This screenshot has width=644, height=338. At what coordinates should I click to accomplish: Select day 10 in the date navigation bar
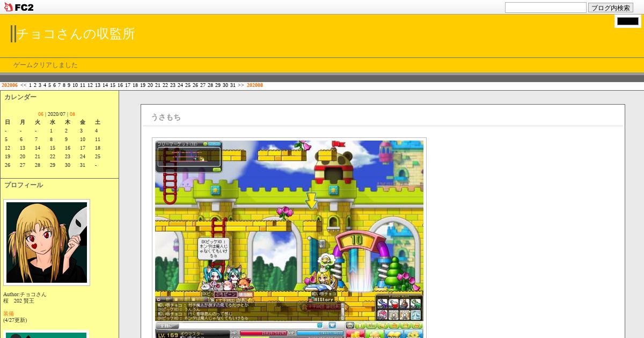click(x=75, y=85)
